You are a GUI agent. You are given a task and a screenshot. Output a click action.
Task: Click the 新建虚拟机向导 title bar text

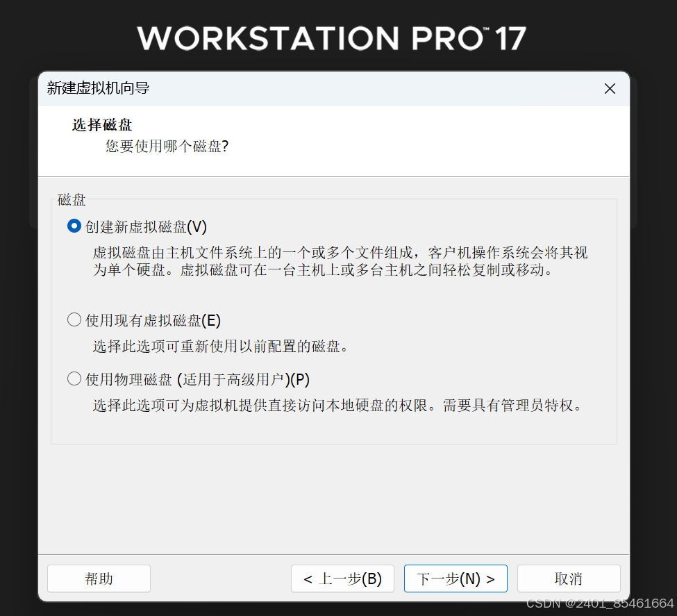98,88
